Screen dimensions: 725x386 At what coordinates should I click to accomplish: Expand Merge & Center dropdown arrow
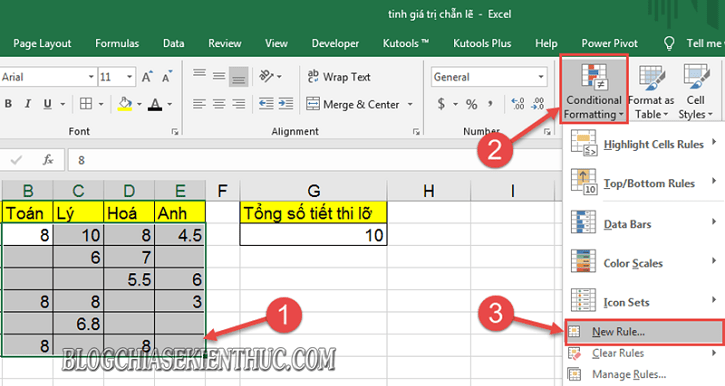pos(410,104)
